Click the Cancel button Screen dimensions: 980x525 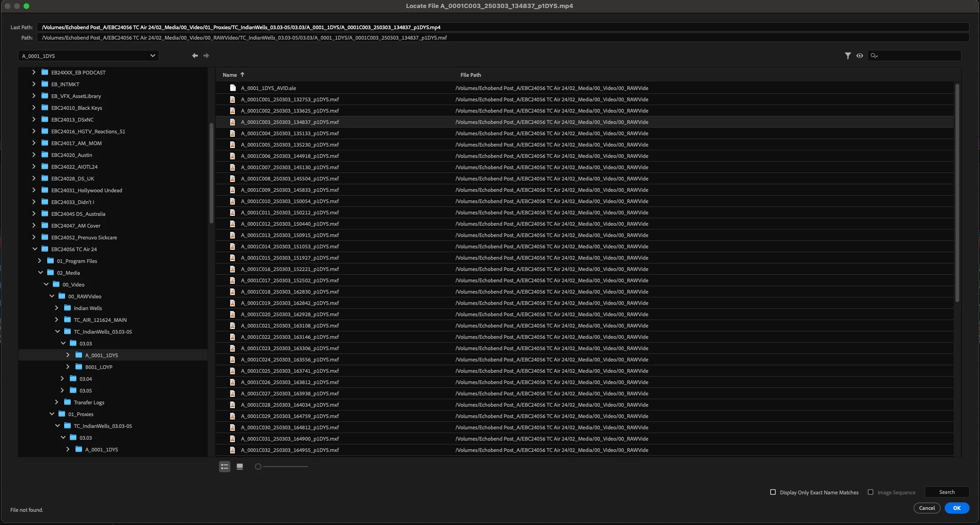[x=926, y=508]
